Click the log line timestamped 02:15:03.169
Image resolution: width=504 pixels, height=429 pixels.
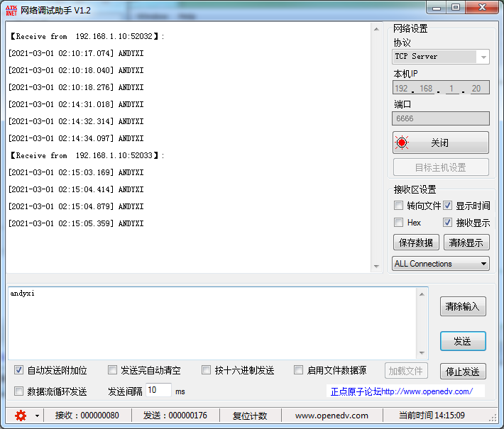tap(76, 172)
